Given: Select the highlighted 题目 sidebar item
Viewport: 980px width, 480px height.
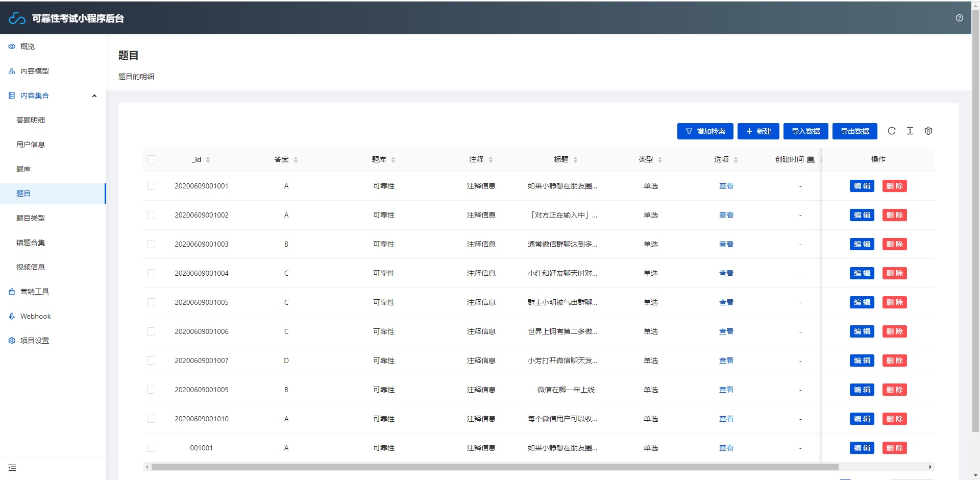Looking at the screenshot, I should (53, 194).
